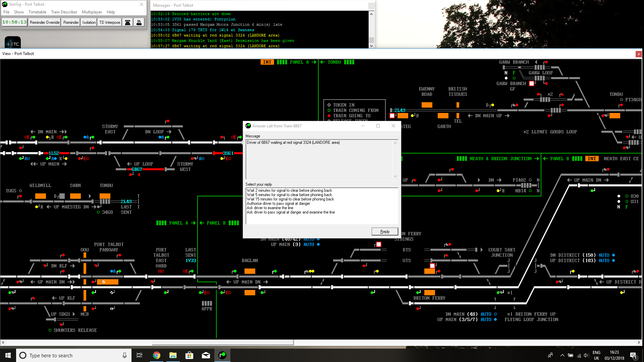This screenshot has width=644, height=362.
Task: Click the Messages window scroll up arrow
Action: click(x=371, y=14)
